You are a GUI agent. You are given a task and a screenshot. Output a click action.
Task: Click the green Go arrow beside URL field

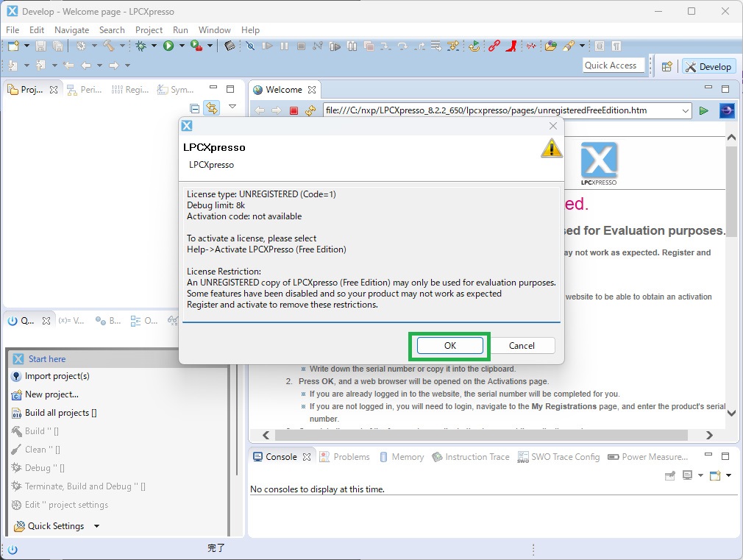tap(704, 110)
